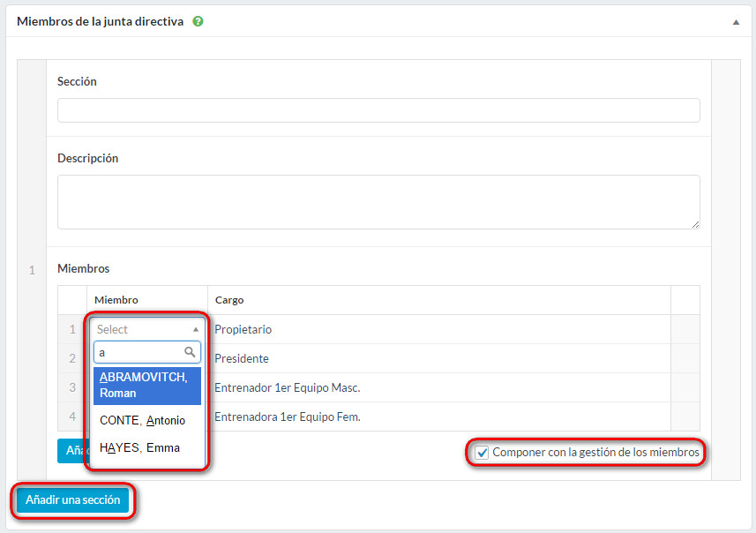Viewport: 756px width, 533px height.
Task: Select CONTE, Antonio in the dropdown list
Action: [x=143, y=420]
